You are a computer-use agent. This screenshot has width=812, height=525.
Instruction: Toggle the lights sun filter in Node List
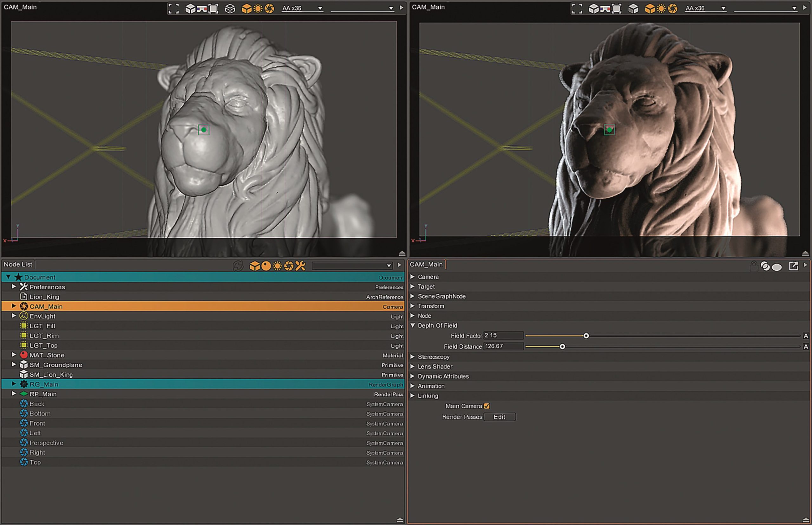[278, 266]
